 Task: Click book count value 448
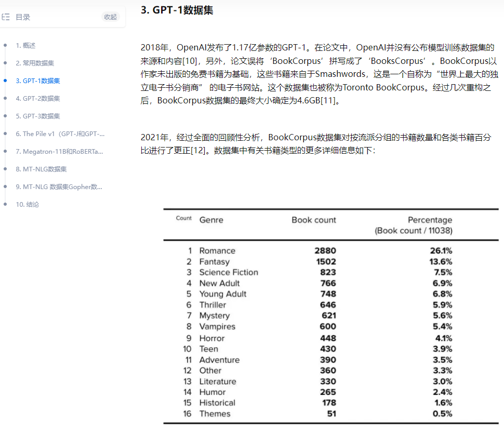tap(328, 338)
